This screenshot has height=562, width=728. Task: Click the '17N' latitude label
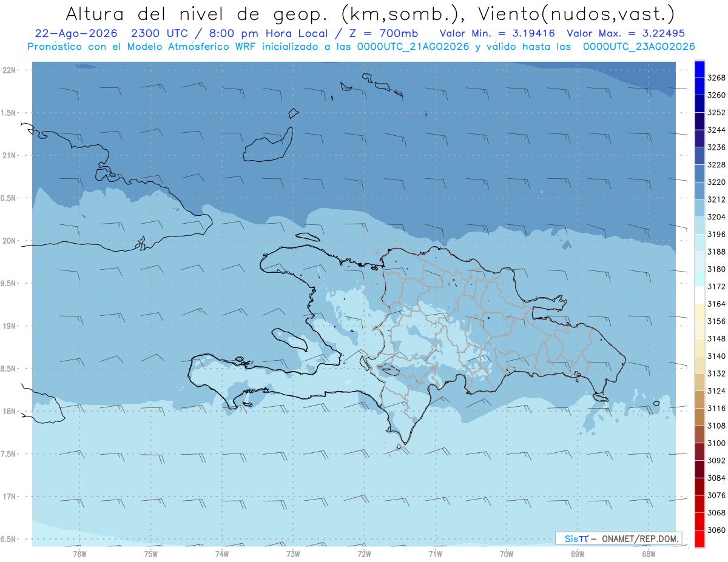coord(10,497)
